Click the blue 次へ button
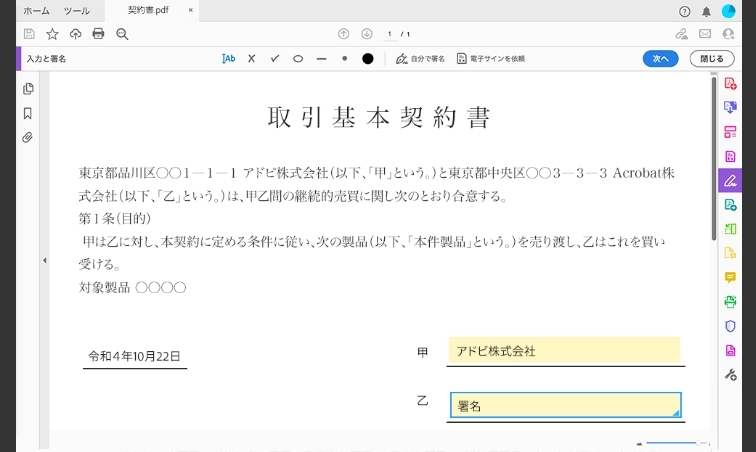The image size is (756, 452). click(660, 59)
